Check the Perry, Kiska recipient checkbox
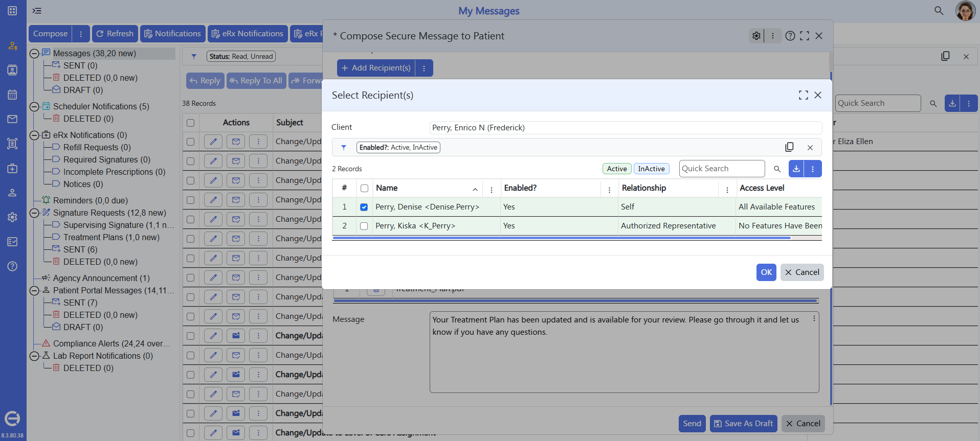This screenshot has height=441, width=980. tap(364, 226)
